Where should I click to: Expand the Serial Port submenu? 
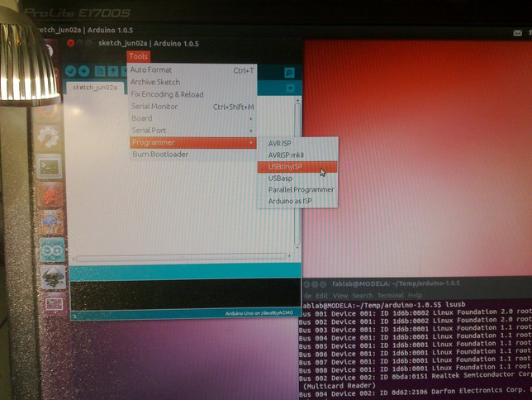[192, 131]
